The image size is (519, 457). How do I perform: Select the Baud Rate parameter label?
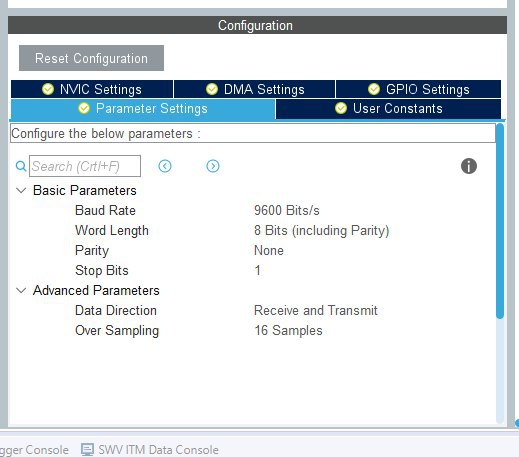click(x=105, y=211)
